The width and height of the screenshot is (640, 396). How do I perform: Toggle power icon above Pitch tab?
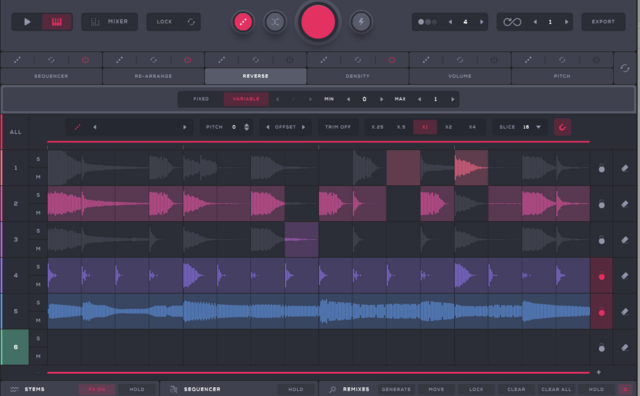596,60
